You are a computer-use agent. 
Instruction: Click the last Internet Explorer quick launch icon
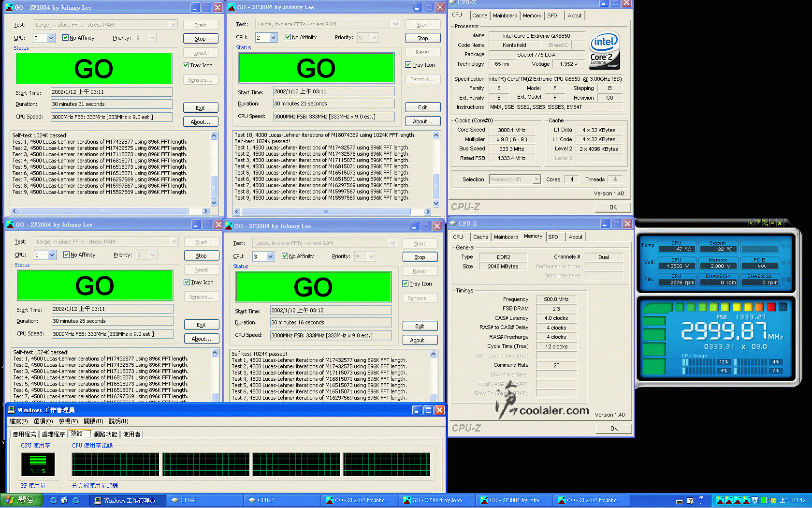76,500
